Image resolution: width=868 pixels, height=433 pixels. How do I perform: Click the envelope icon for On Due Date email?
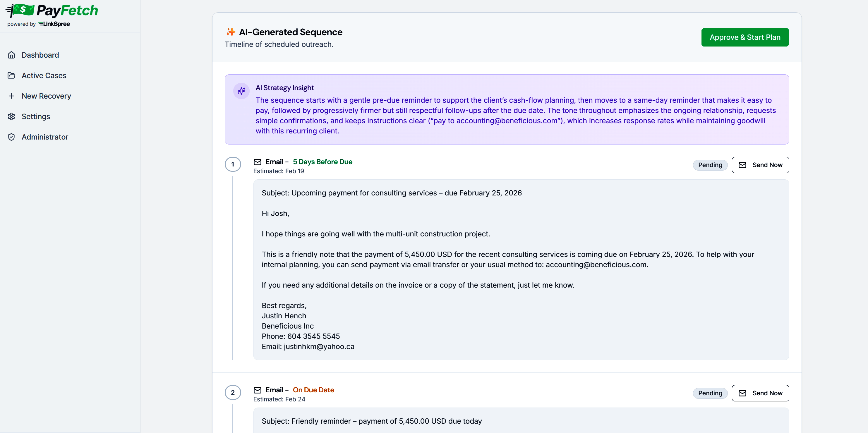tap(258, 390)
